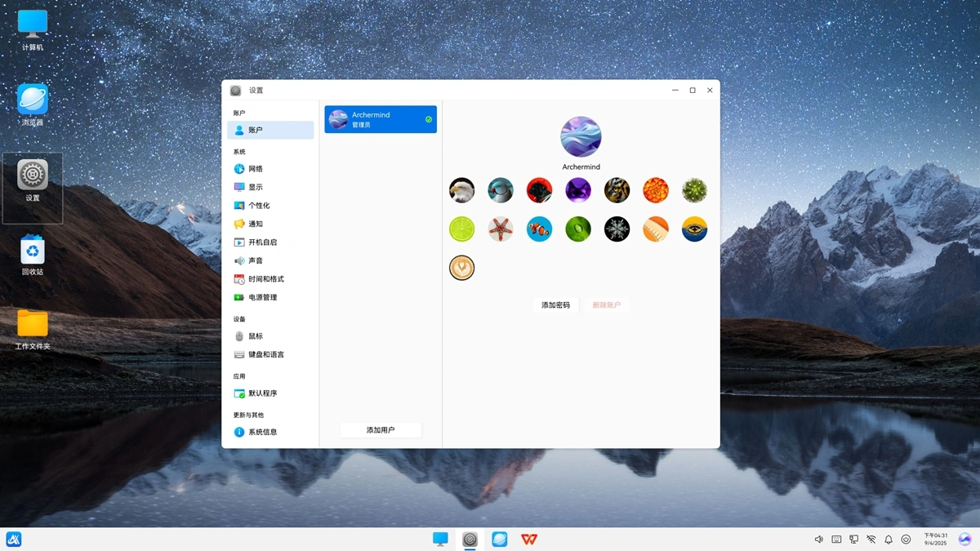Select the Archermind administrator account entry
980x551 pixels.
coord(381,119)
